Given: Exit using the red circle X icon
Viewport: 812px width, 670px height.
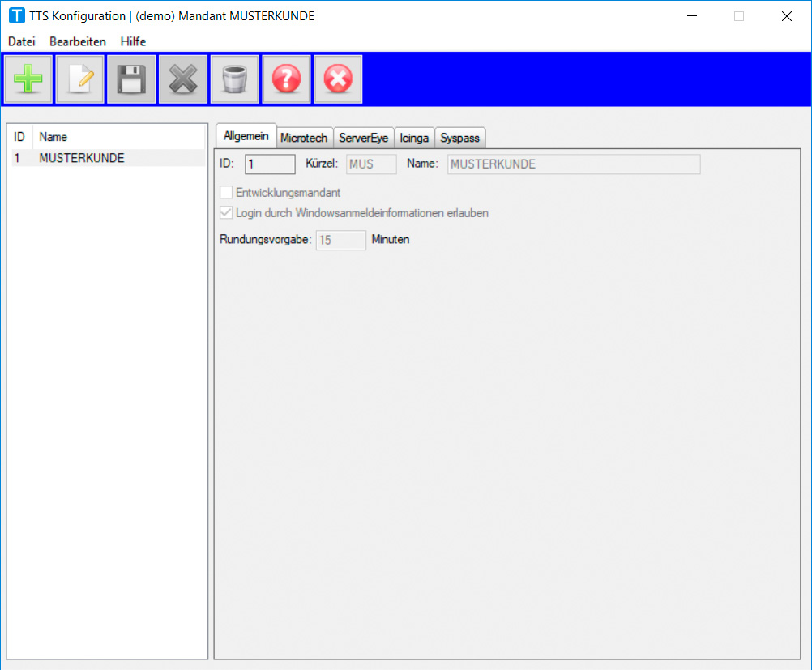Looking at the screenshot, I should coord(338,79).
